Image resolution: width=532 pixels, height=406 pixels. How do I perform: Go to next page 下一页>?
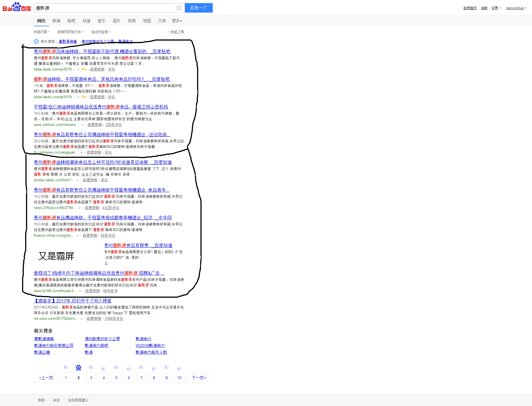199,378
